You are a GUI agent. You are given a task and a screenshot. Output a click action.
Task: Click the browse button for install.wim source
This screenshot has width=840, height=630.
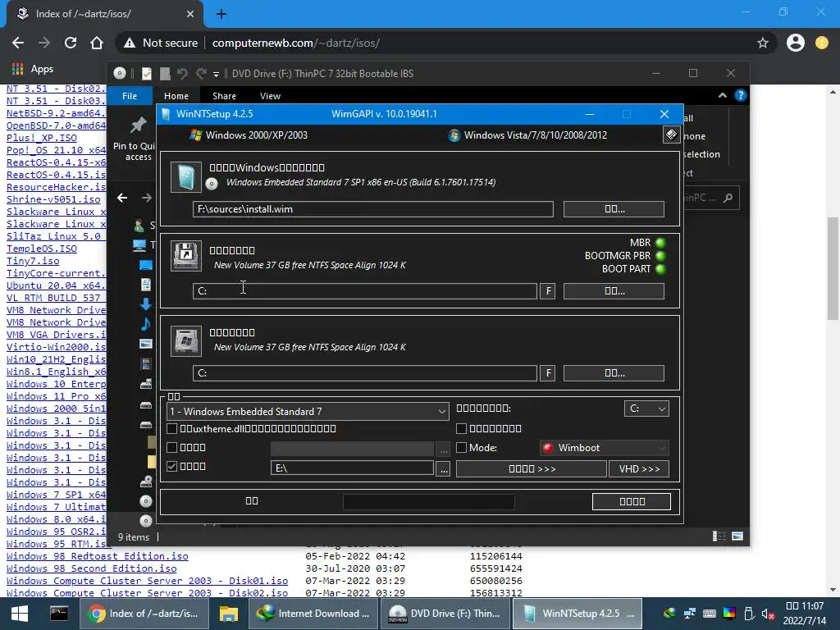click(614, 209)
